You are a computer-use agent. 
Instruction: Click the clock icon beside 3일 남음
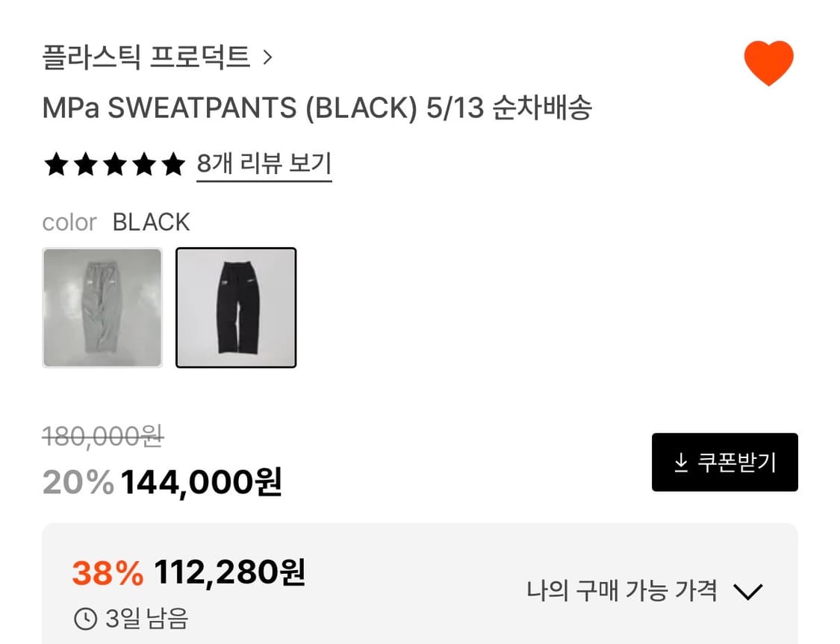pyautogui.click(x=84, y=619)
